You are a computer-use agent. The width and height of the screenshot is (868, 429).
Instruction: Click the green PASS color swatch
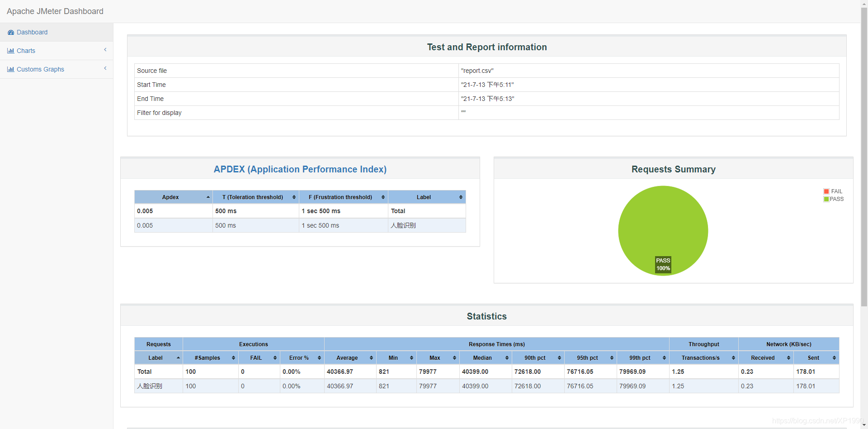(826, 199)
